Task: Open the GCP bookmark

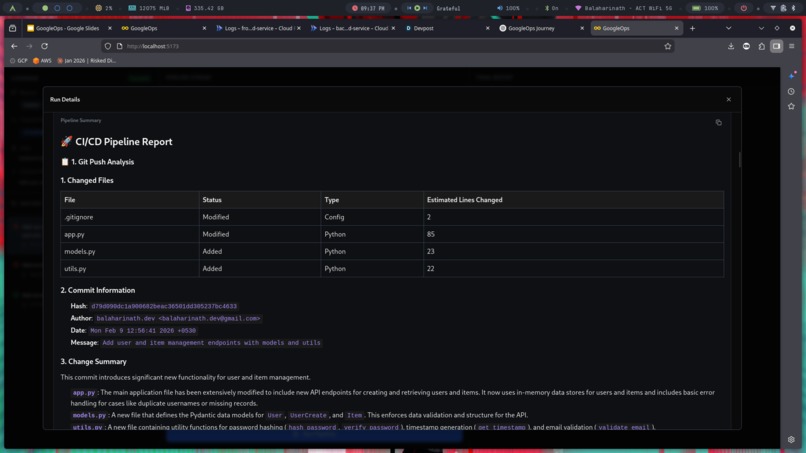Action: click(19, 61)
